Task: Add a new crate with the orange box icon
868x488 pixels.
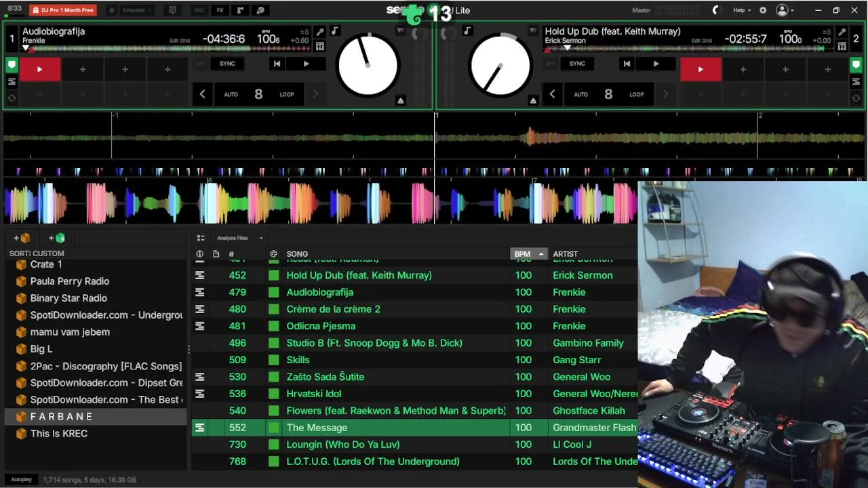Action: [x=22, y=238]
